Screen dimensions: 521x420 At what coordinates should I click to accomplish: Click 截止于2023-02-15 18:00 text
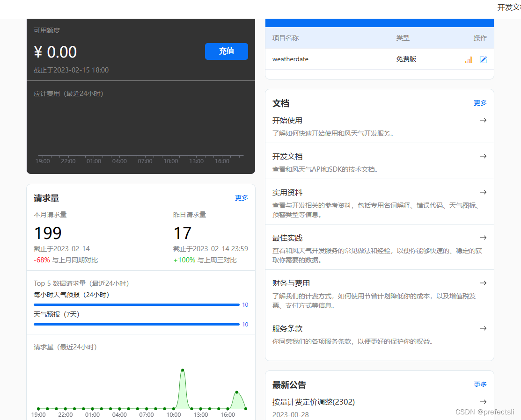pyautogui.click(x=71, y=70)
